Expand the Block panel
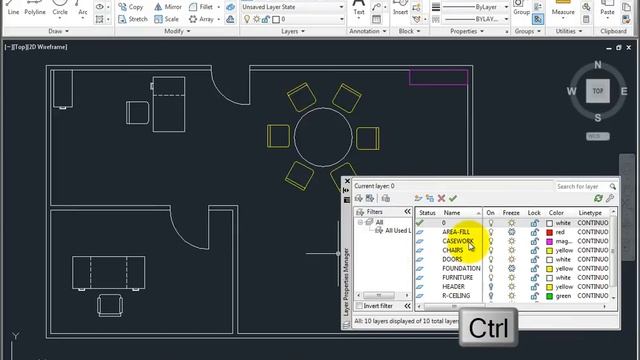Image resolution: width=640 pixels, height=360 pixels. coord(409,31)
